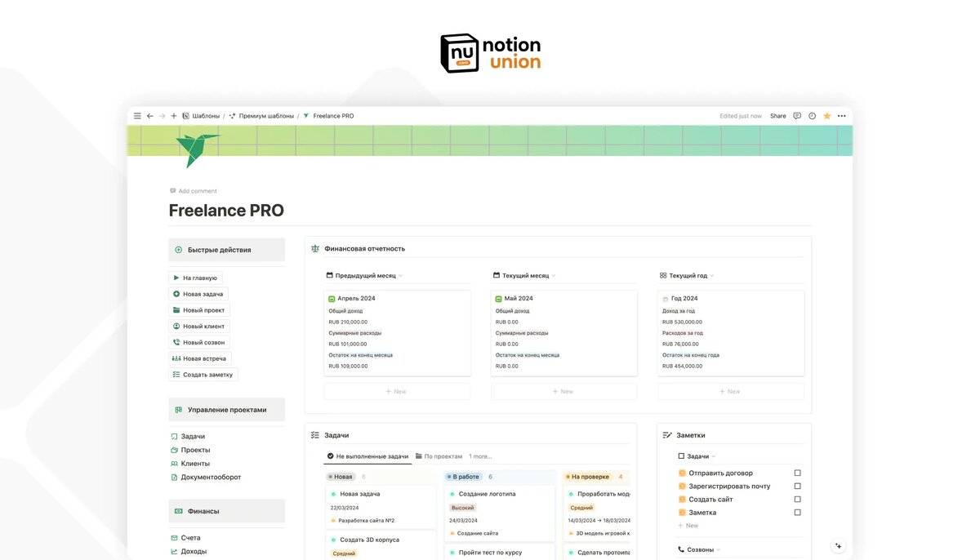Click the icon beside Управление проектами
The height and width of the screenshot is (560, 980).
click(x=178, y=410)
